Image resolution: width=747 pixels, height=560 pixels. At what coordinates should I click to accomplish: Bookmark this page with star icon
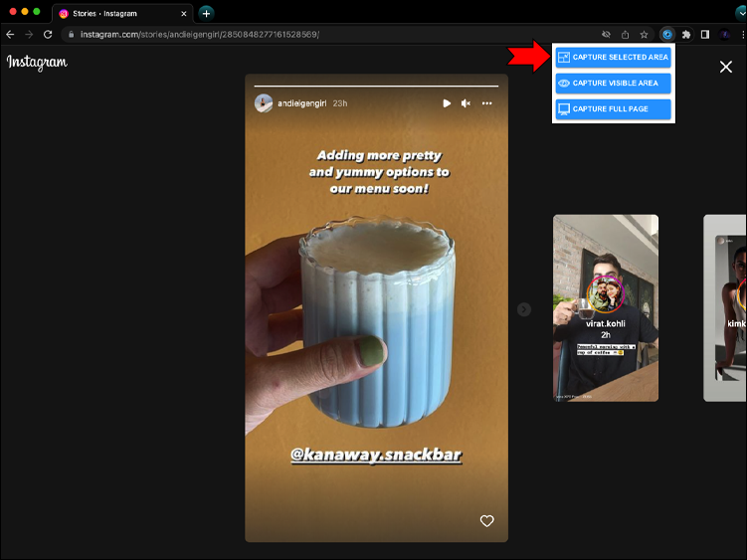[645, 34]
